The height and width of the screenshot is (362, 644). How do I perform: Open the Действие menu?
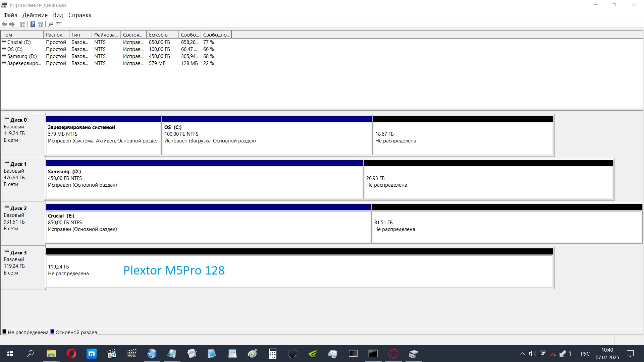tap(35, 15)
